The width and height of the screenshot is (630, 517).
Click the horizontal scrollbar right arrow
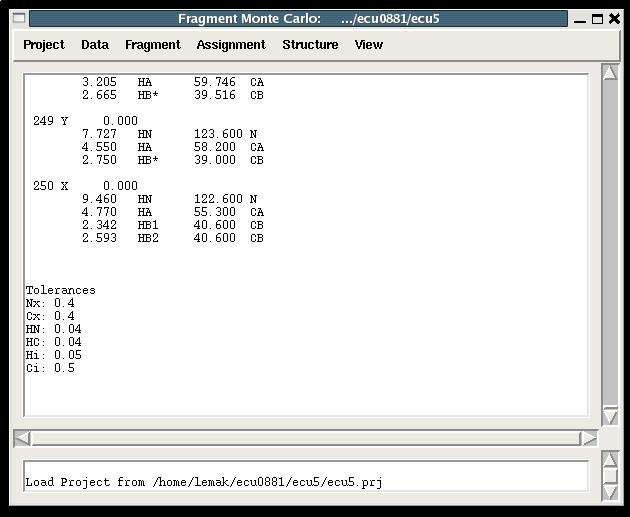(589, 438)
